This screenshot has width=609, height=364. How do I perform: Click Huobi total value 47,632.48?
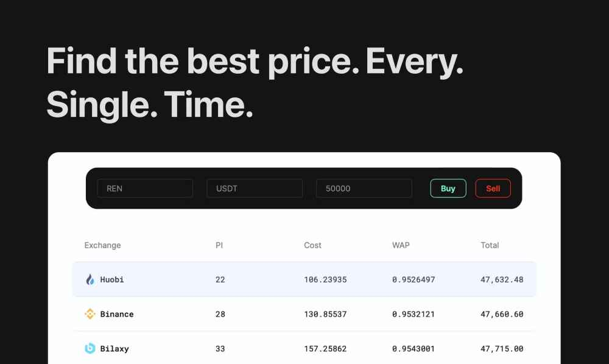pyautogui.click(x=502, y=279)
